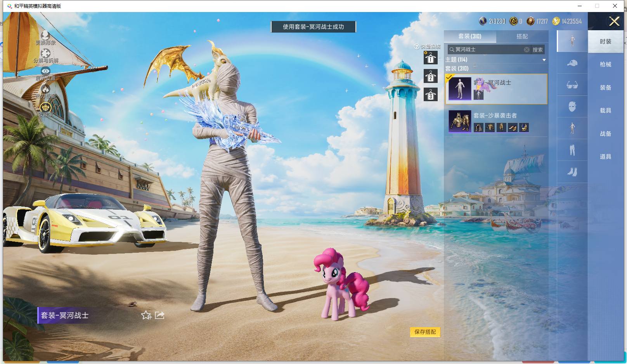This screenshot has width=627, height=364.
Task: Open the 更换形象 change-appearance icon
Action: (45, 36)
